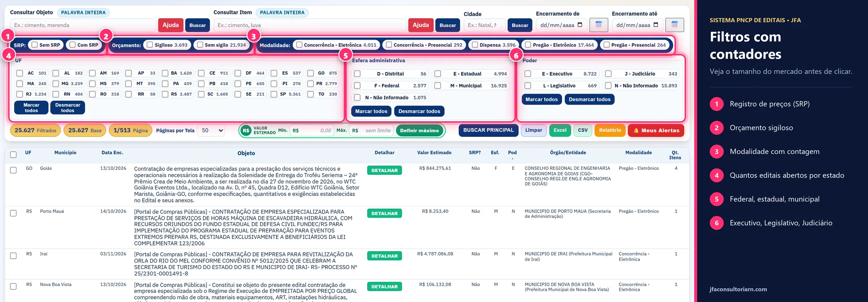This screenshot has height=302, width=868.
Task: Check the Dispensa modalidade box
Action: pos(475,45)
